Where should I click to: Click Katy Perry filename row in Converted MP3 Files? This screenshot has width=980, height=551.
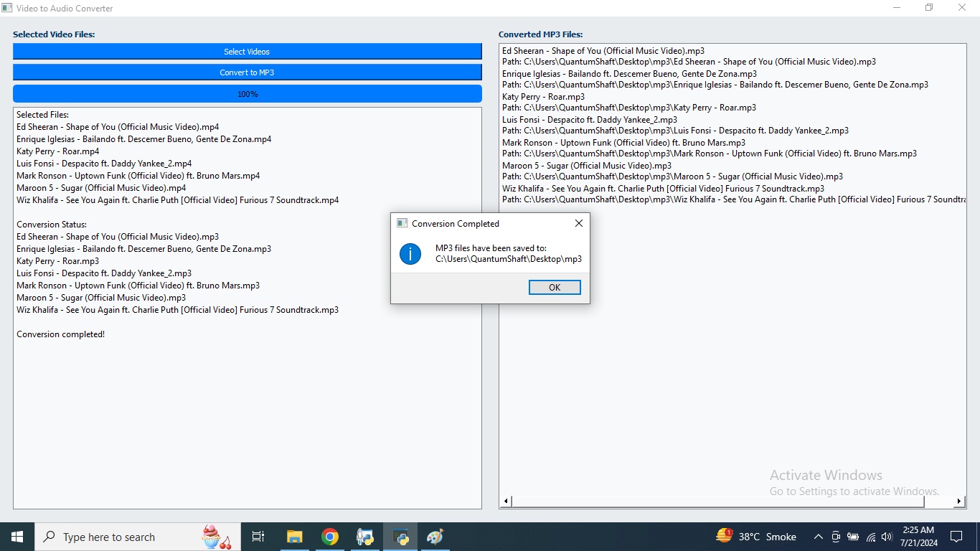tap(543, 97)
